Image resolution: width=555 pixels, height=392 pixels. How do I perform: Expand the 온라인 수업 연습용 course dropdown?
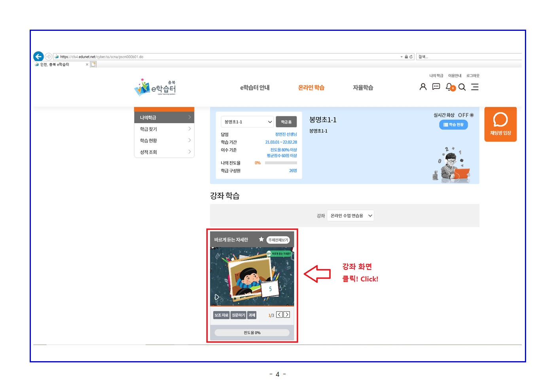click(x=350, y=216)
